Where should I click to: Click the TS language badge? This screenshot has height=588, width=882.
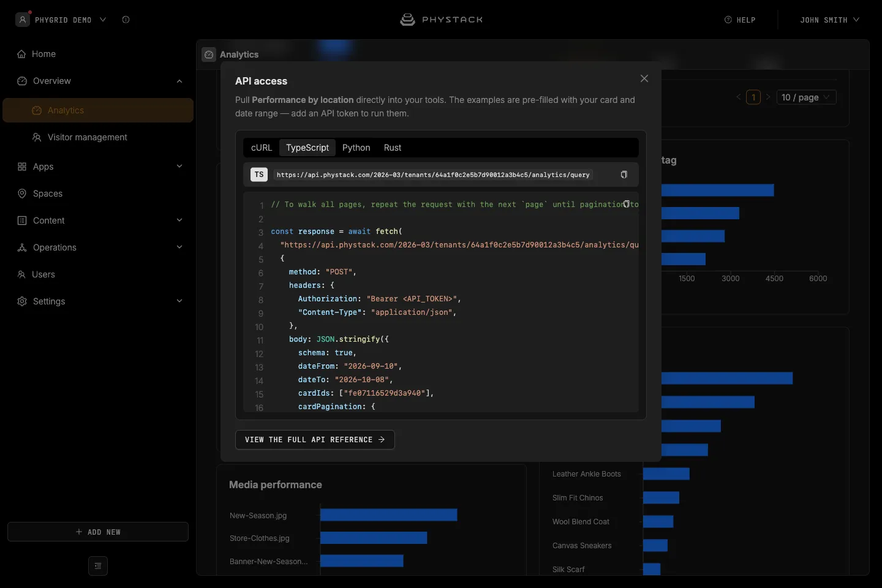pyautogui.click(x=259, y=175)
